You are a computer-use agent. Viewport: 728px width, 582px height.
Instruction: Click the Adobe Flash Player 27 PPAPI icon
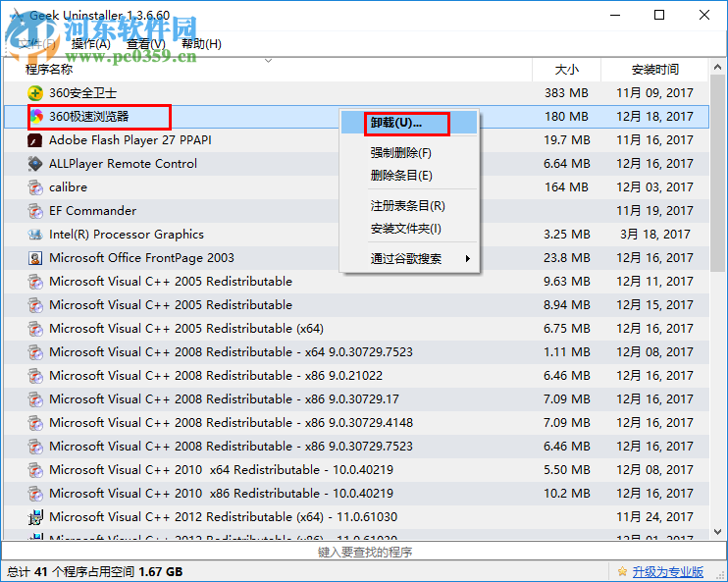(x=35, y=140)
